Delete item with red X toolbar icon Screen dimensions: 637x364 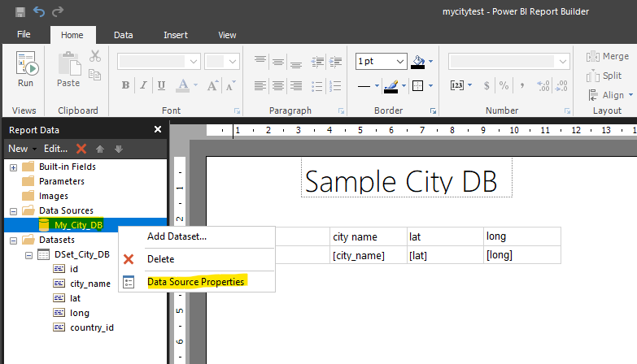[x=81, y=149]
